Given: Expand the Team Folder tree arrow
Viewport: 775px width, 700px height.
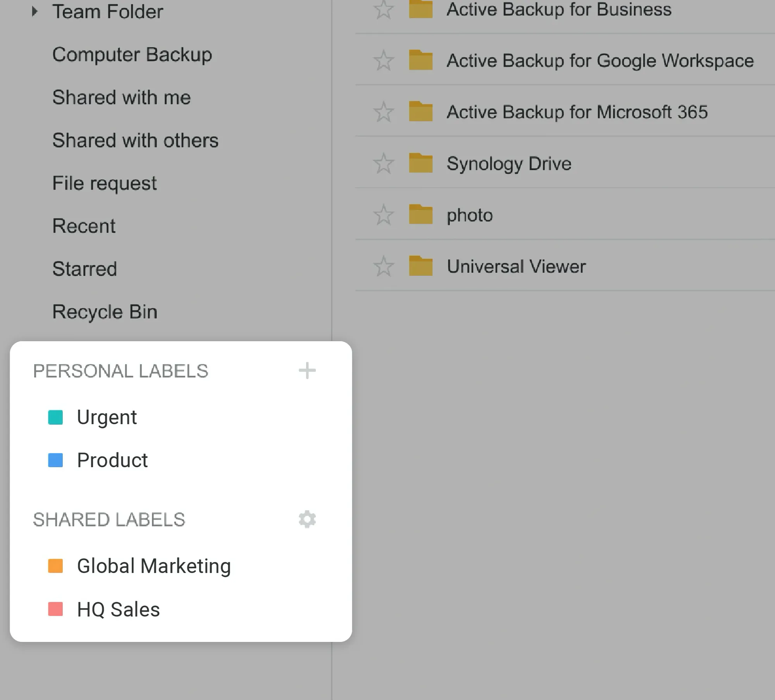Looking at the screenshot, I should point(35,11).
